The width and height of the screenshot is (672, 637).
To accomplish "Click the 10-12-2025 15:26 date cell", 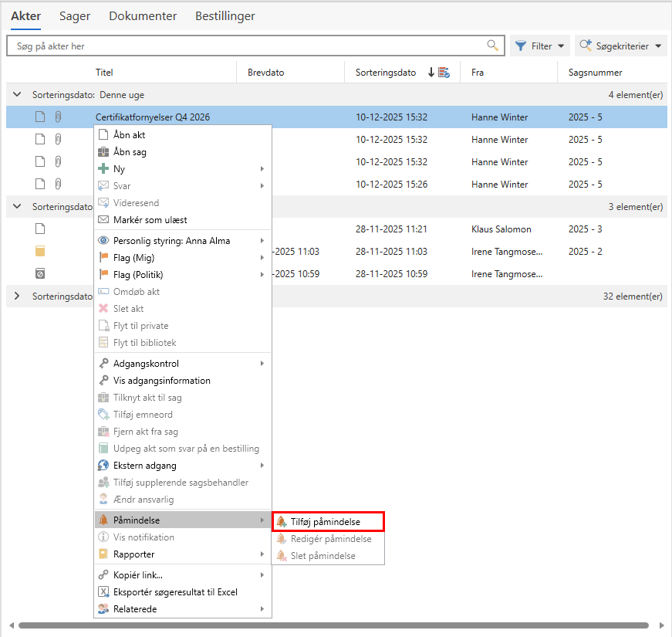I will [391, 184].
